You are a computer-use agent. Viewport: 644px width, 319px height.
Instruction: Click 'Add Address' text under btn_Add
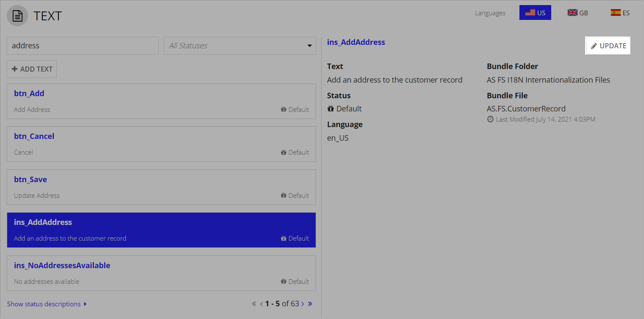[x=32, y=109]
